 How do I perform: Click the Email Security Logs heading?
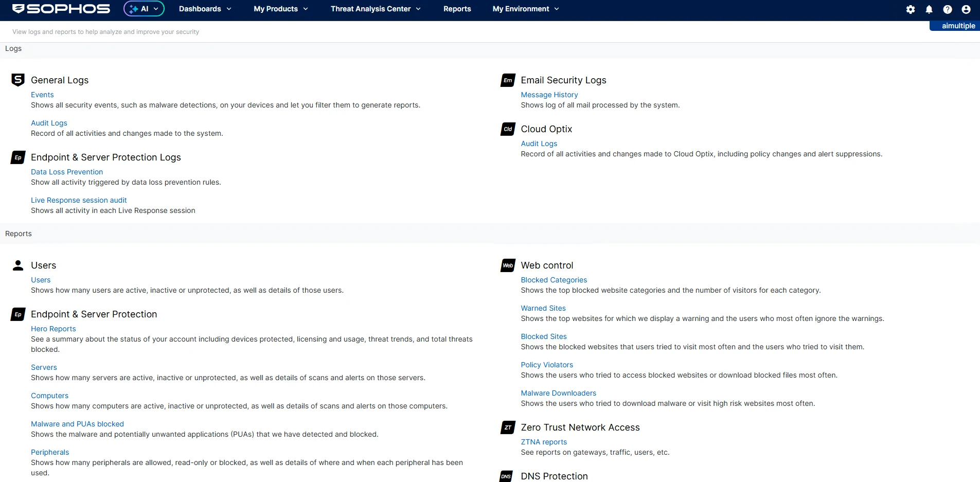coord(563,80)
